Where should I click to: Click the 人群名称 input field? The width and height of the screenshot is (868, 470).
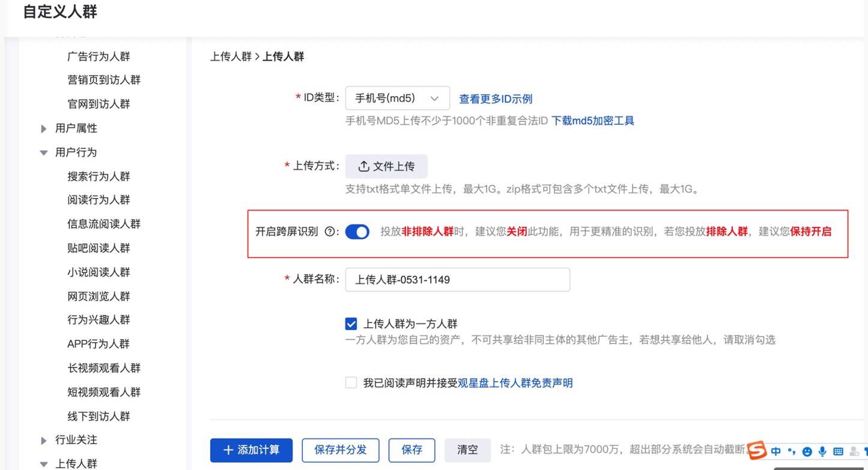(457, 279)
